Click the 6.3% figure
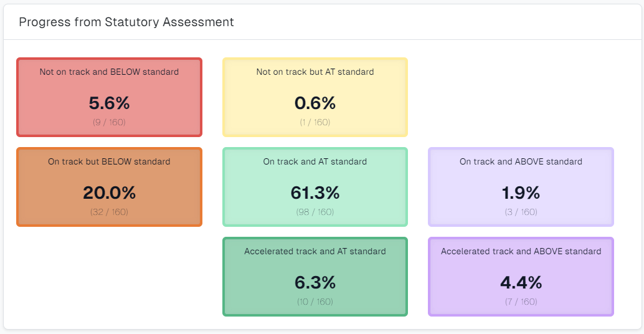The image size is (644, 334). pos(315,282)
